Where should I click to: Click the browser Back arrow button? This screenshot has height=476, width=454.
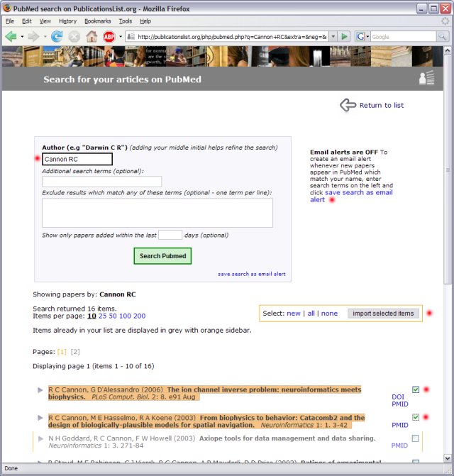pos(11,36)
